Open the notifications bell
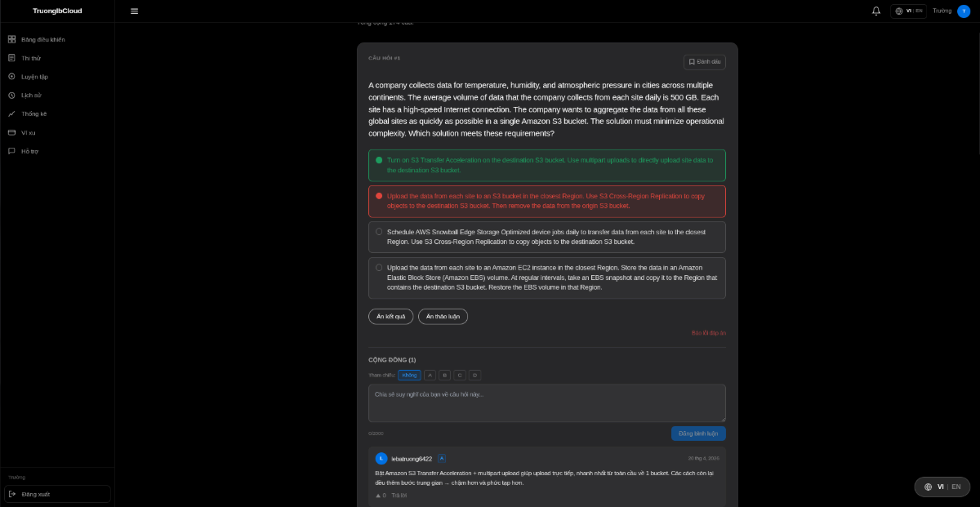 (876, 11)
